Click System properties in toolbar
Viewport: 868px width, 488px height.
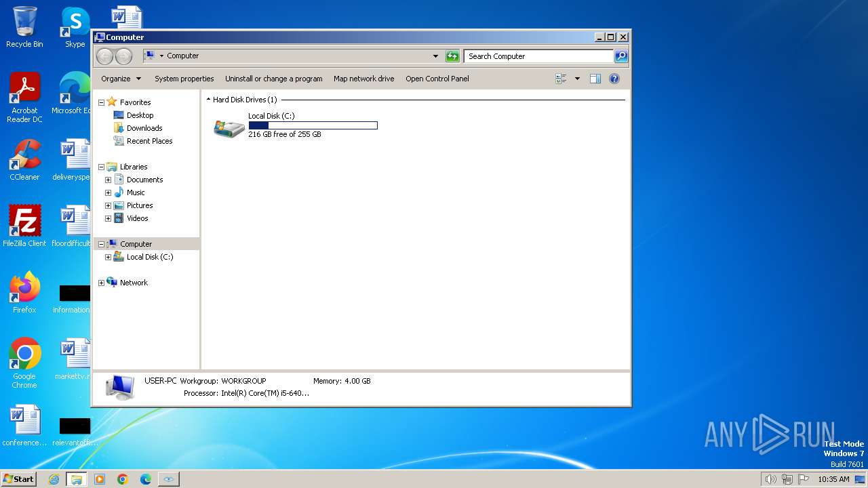tap(184, 79)
